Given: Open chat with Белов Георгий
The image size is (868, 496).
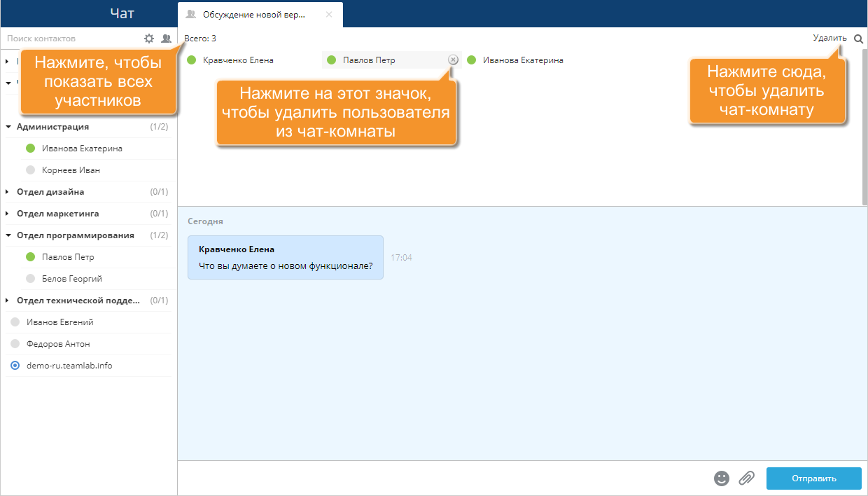Looking at the screenshot, I should tap(72, 279).
